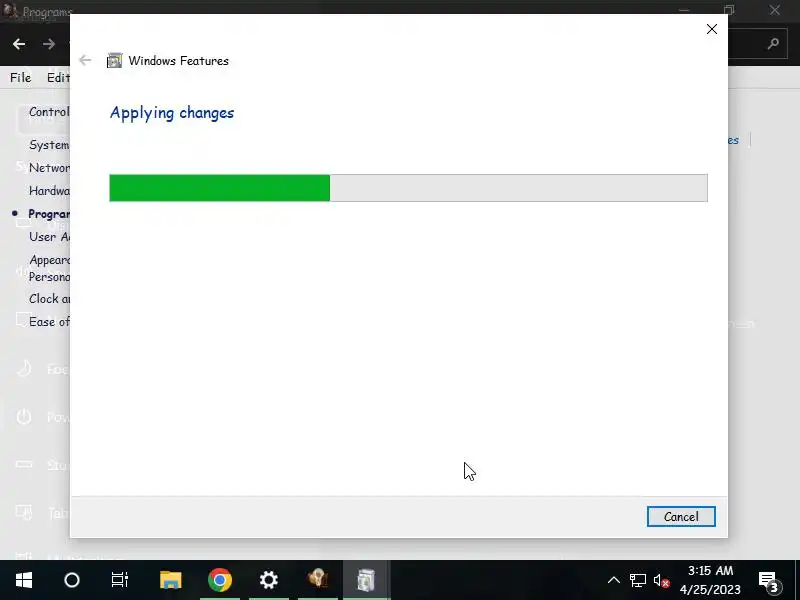Select Programs category in sidebar
The image size is (800, 600).
[x=49, y=214]
